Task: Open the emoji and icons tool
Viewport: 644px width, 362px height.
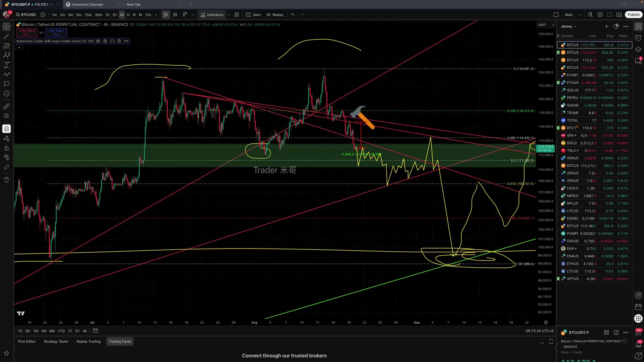Action: pos(7,94)
